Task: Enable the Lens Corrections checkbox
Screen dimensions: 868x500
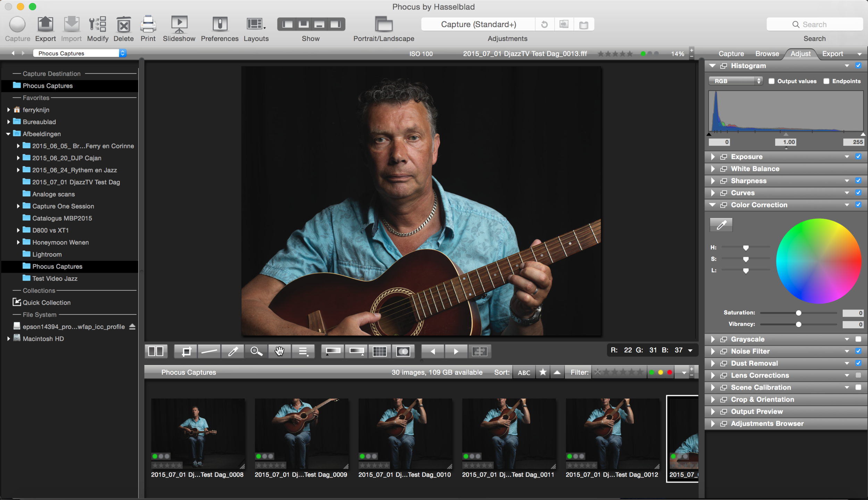Action: click(858, 375)
